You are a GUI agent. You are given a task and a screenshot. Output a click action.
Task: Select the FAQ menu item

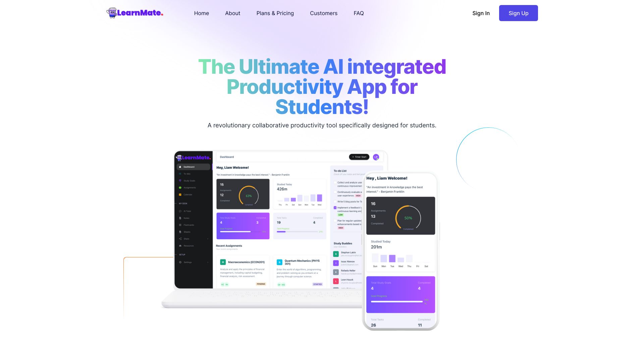coord(359,13)
